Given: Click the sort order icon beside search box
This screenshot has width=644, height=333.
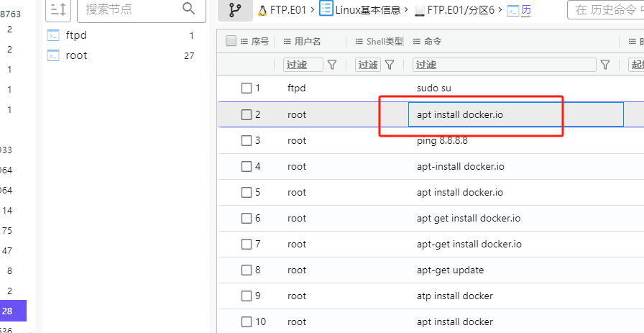Looking at the screenshot, I should 58,9.
